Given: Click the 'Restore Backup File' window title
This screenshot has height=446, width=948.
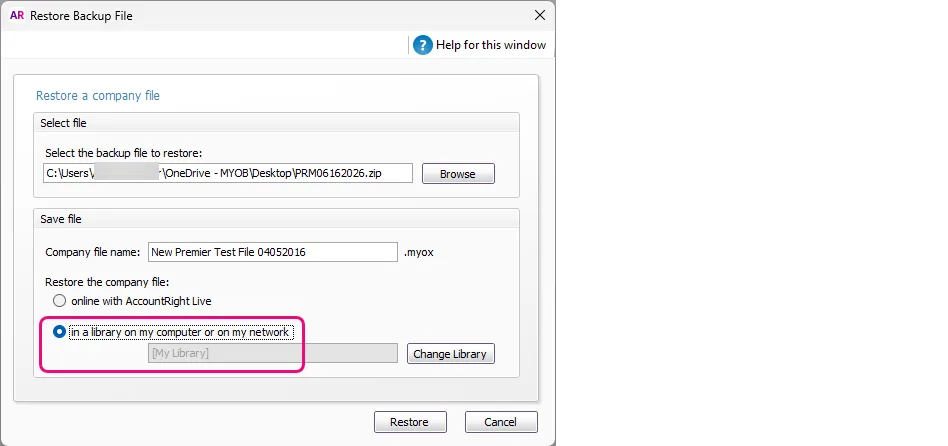Looking at the screenshot, I should [x=81, y=16].
